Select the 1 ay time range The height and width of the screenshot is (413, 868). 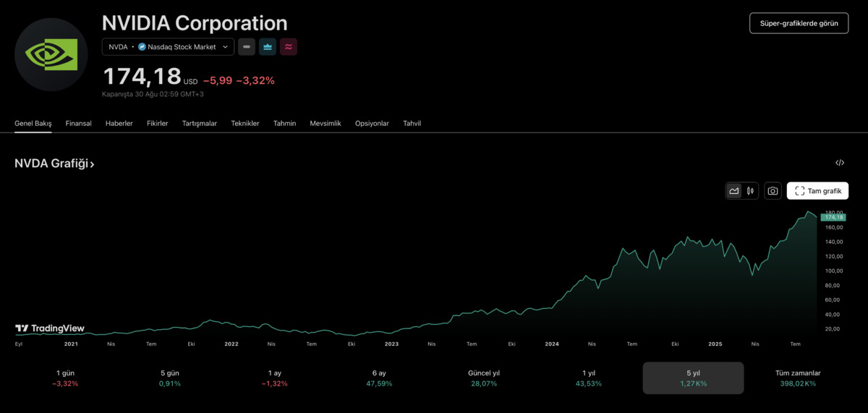[274, 378]
